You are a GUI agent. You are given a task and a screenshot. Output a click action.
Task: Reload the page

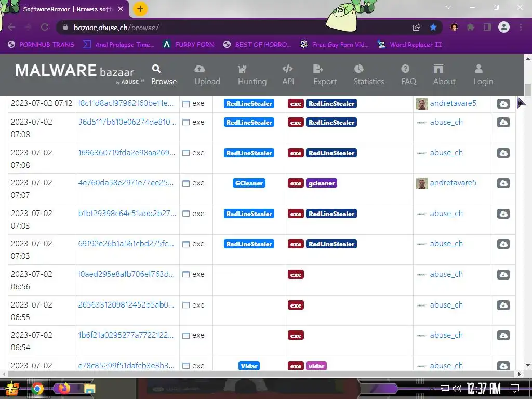pos(45,27)
